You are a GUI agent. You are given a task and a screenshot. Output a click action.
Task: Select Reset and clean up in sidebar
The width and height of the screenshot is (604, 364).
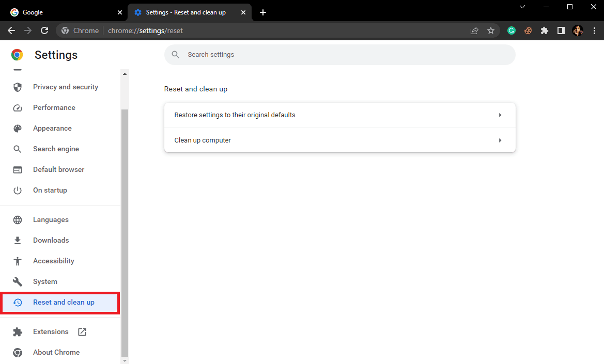[x=60, y=303]
